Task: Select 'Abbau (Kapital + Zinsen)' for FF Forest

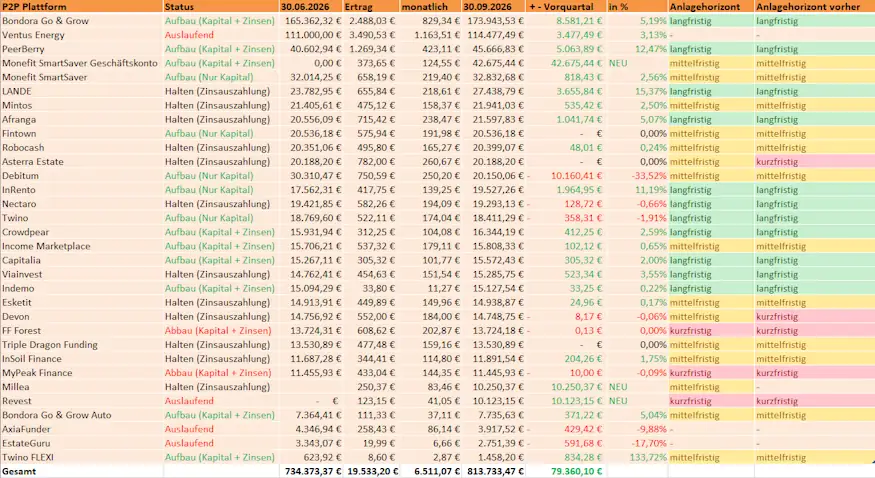Action: [221, 331]
